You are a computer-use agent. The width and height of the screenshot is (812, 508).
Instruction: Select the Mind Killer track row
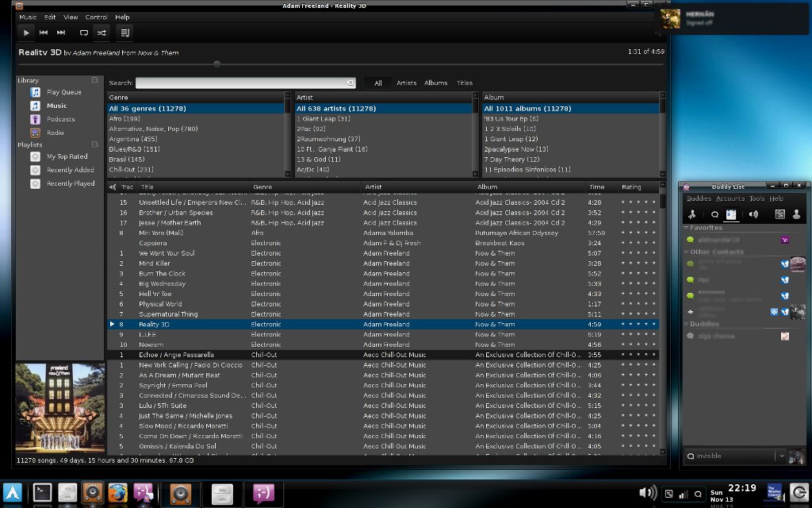tap(383, 264)
